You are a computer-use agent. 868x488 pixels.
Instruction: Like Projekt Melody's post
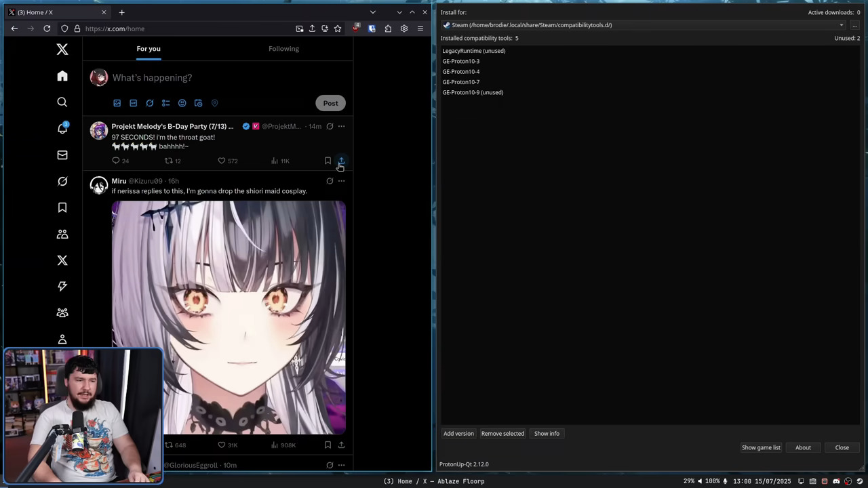pos(221,161)
